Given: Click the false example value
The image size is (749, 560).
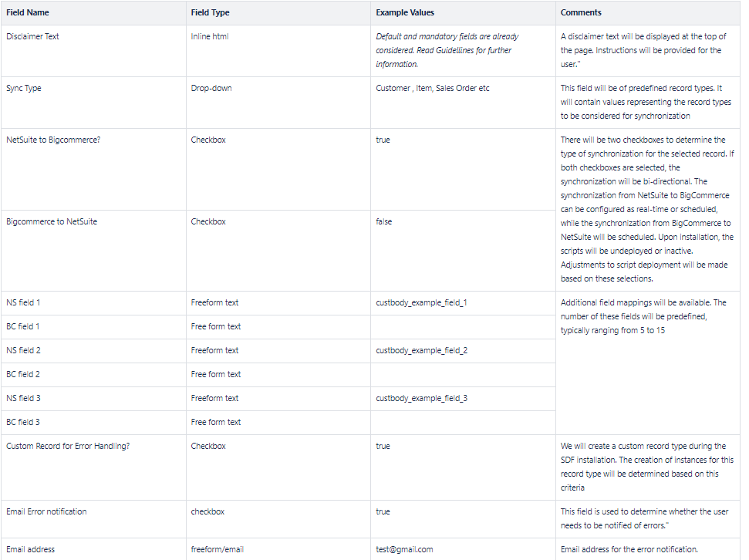Looking at the screenshot, I should [x=383, y=221].
